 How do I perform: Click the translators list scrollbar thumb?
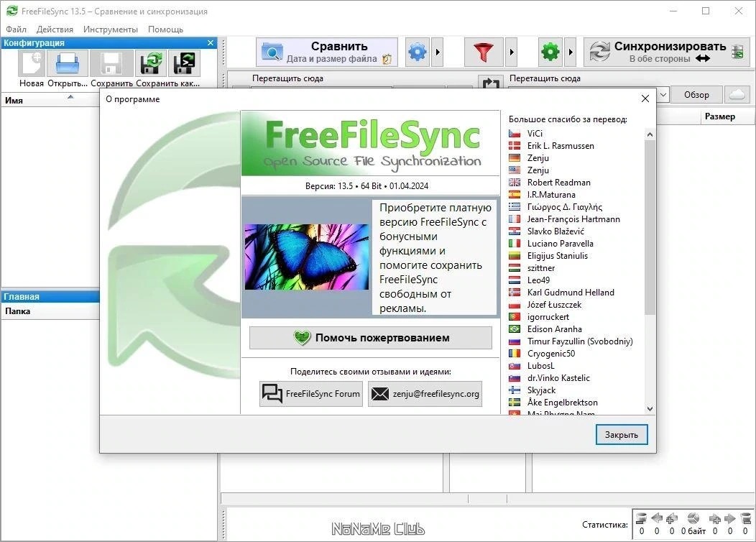pos(650,228)
